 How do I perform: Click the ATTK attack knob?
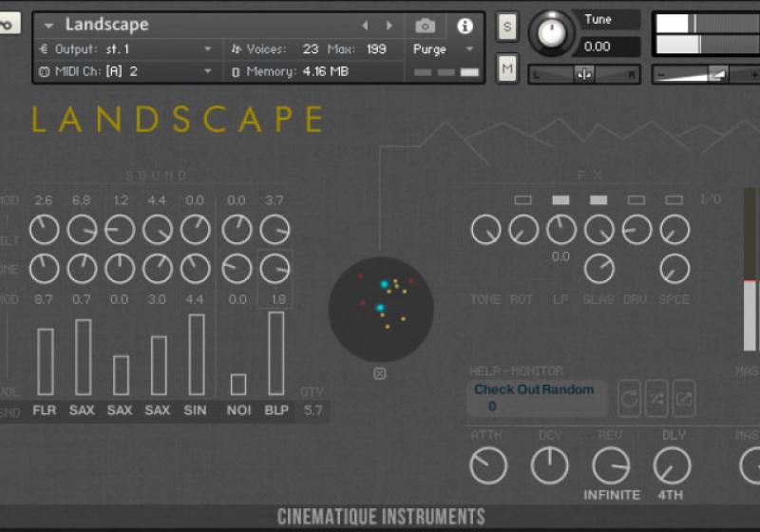[x=488, y=465]
